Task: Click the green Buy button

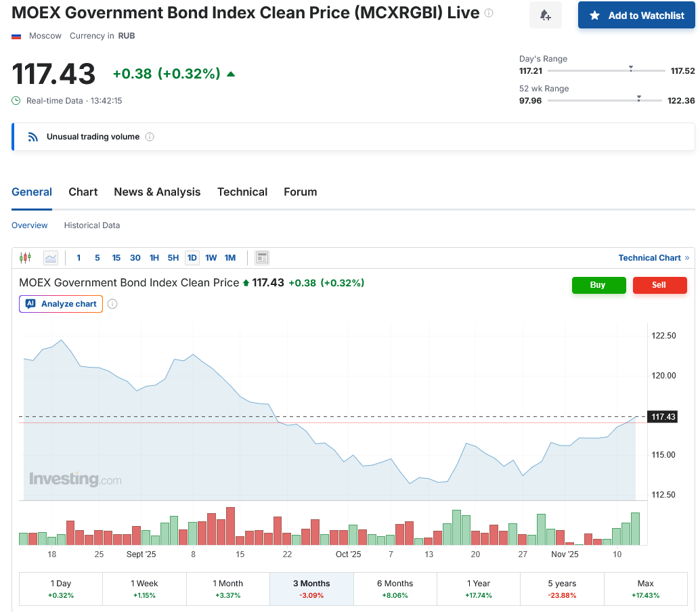Action: (598, 285)
